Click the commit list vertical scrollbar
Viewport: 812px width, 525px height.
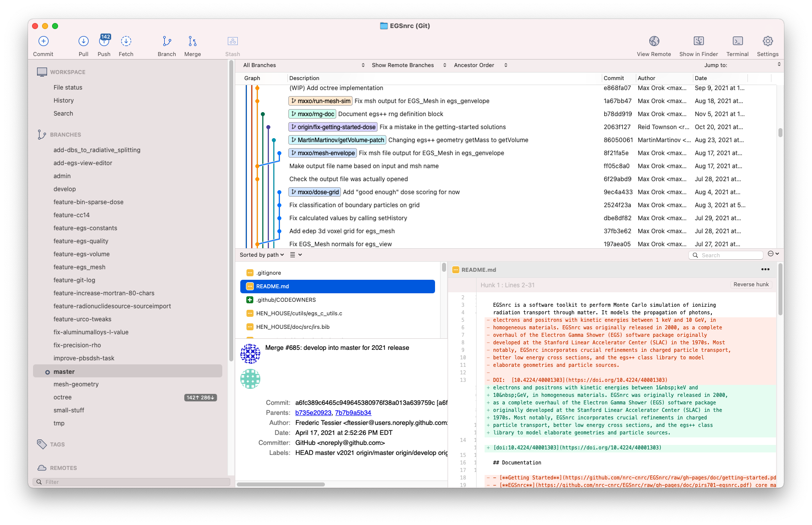[x=780, y=133]
